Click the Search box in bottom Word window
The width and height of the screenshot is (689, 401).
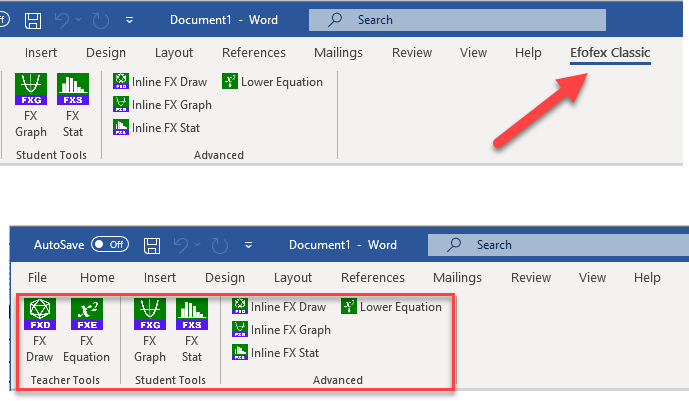[x=558, y=245]
